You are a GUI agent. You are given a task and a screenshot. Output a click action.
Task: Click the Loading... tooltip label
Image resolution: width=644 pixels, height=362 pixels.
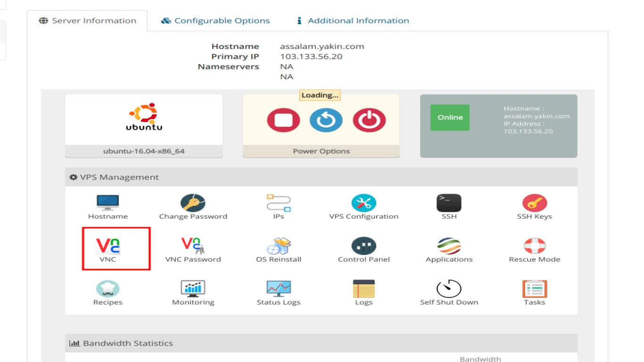click(x=320, y=95)
